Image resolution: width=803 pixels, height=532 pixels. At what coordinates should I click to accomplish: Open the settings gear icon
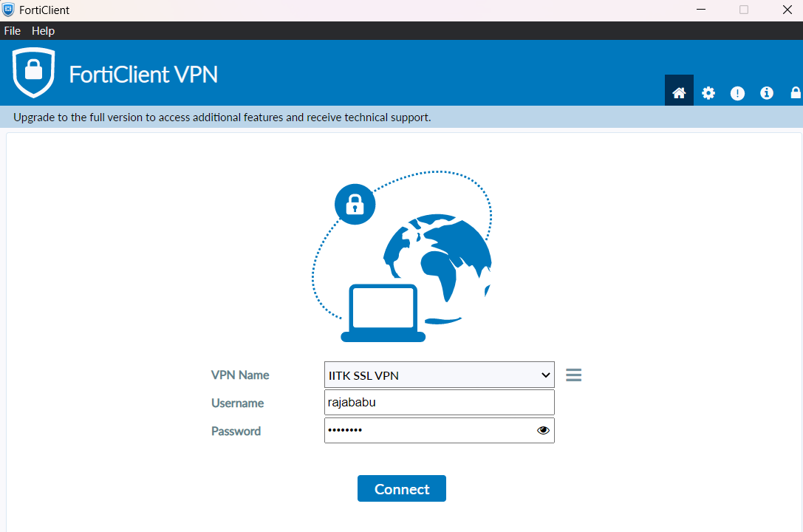(x=708, y=92)
